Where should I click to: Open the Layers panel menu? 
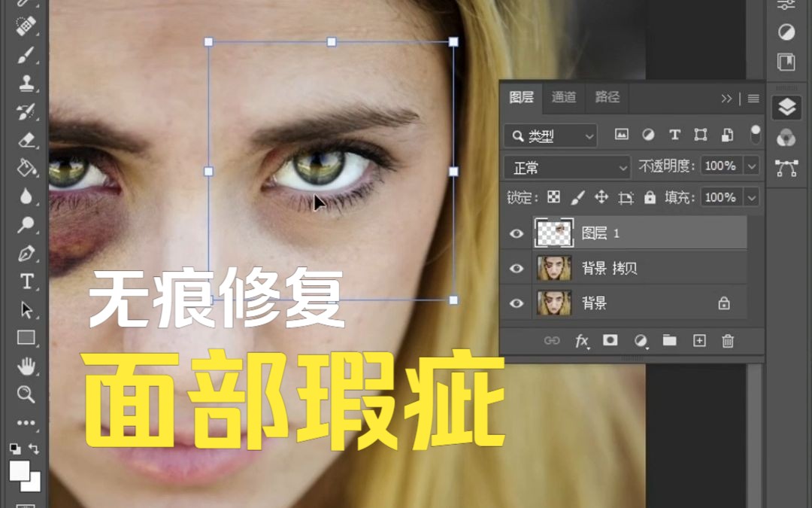[752, 99]
